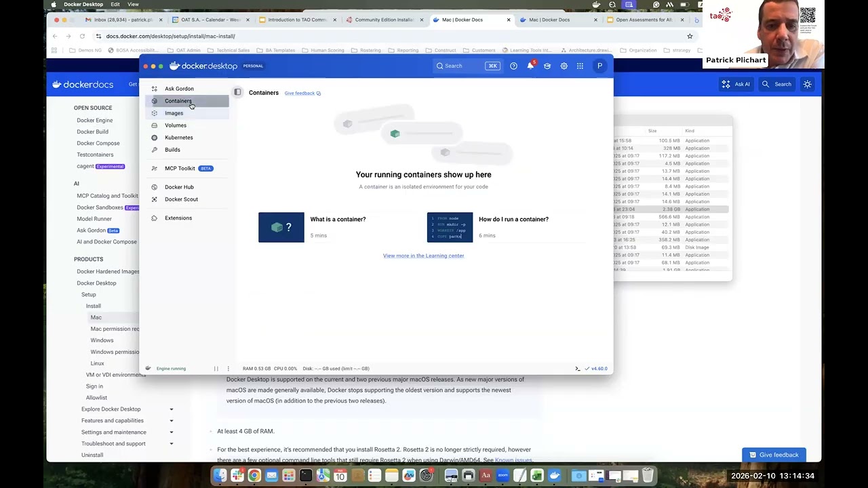The width and height of the screenshot is (868, 488).
Task: Expand Explore Docker Desktop in docs sidebar
Action: point(171,409)
